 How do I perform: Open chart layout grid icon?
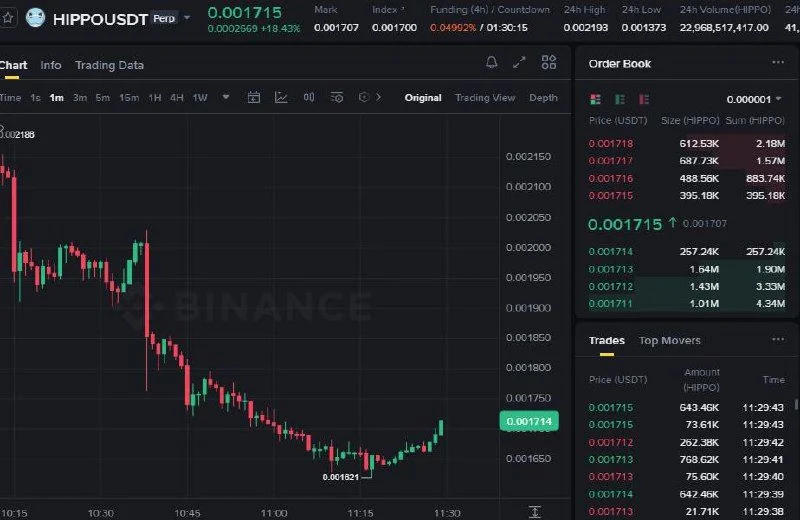point(548,62)
